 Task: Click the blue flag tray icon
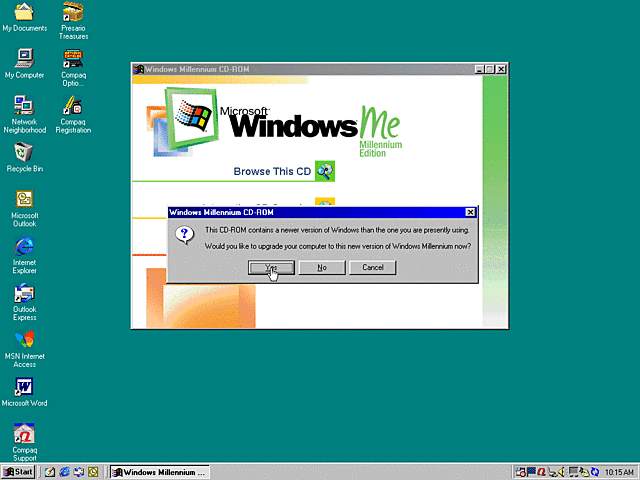tap(531, 472)
